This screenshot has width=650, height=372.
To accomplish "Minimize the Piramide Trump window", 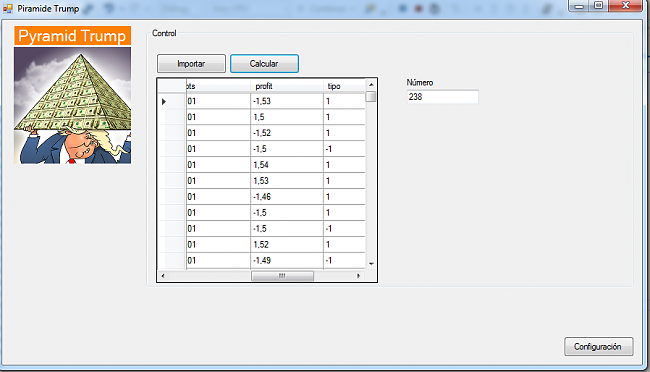I will pyautogui.click(x=579, y=6).
